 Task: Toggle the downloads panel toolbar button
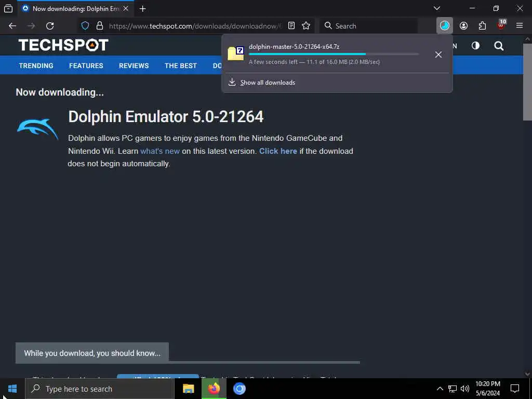click(x=445, y=26)
